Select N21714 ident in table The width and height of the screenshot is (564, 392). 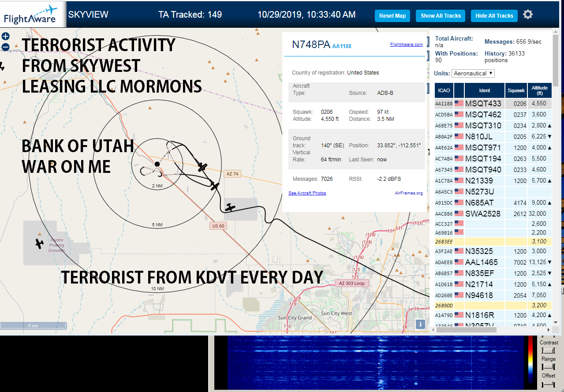(x=479, y=284)
